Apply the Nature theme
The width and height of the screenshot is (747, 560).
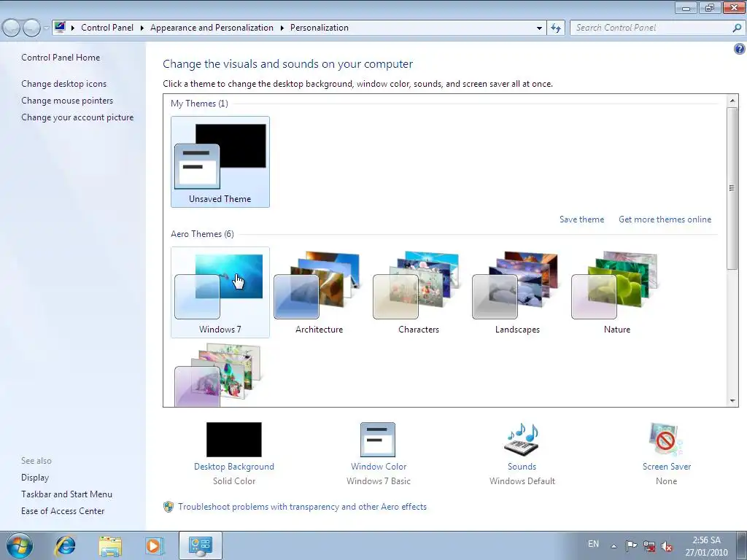617,292
